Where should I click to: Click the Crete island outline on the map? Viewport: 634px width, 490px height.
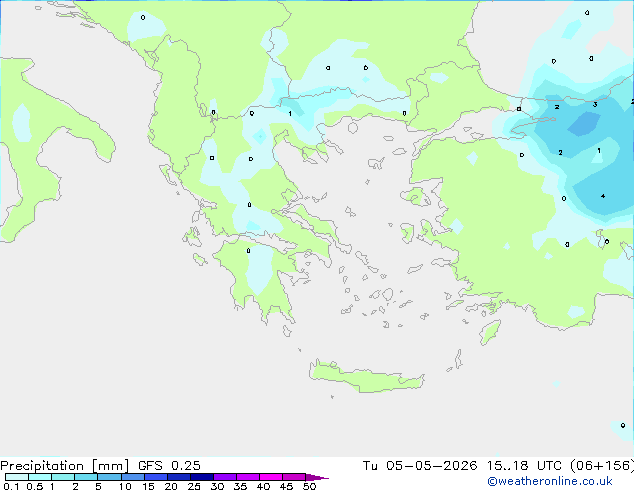click(x=367, y=377)
